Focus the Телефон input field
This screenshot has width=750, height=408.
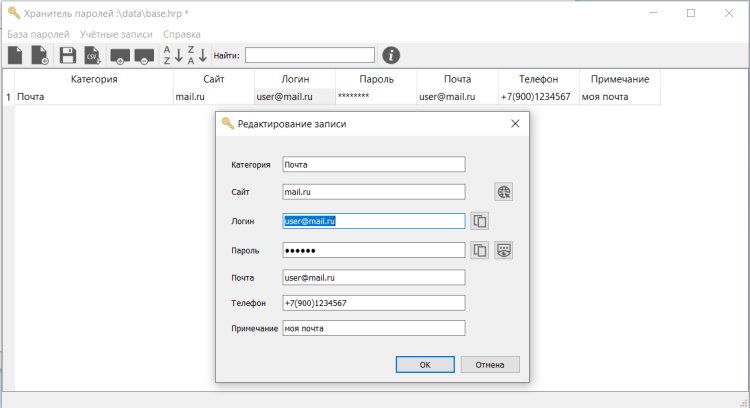pyautogui.click(x=374, y=303)
